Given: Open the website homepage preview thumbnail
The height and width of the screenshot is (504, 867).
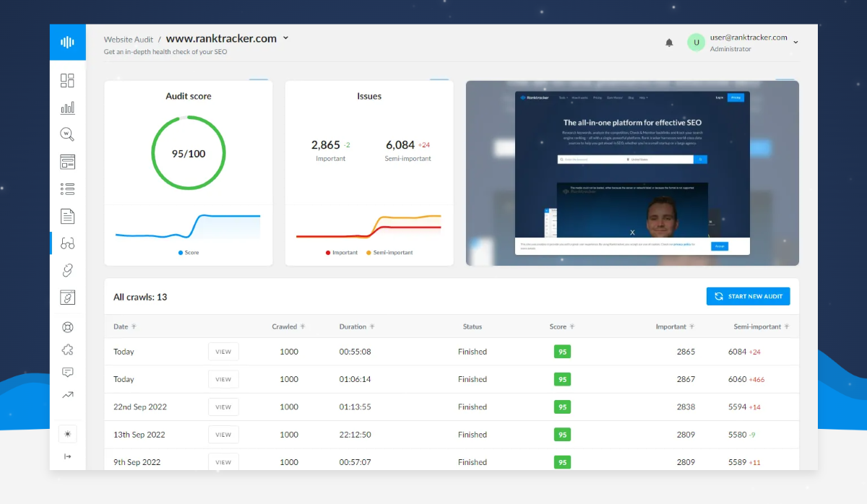Looking at the screenshot, I should (632, 173).
